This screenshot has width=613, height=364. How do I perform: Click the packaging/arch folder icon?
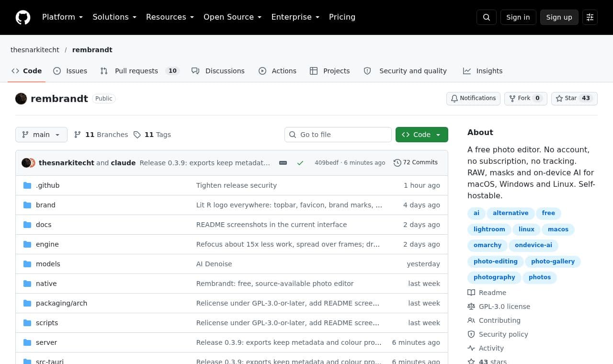(x=27, y=303)
